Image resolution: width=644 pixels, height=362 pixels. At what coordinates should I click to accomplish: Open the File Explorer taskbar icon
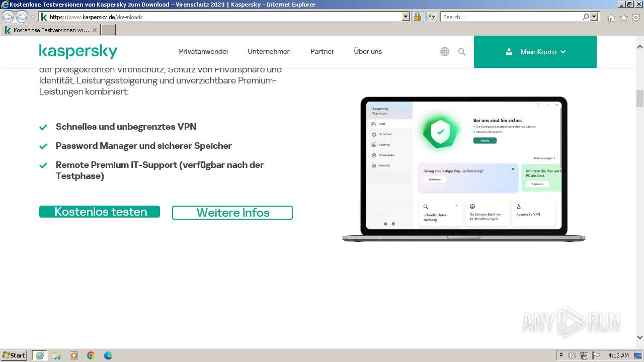[57, 355]
